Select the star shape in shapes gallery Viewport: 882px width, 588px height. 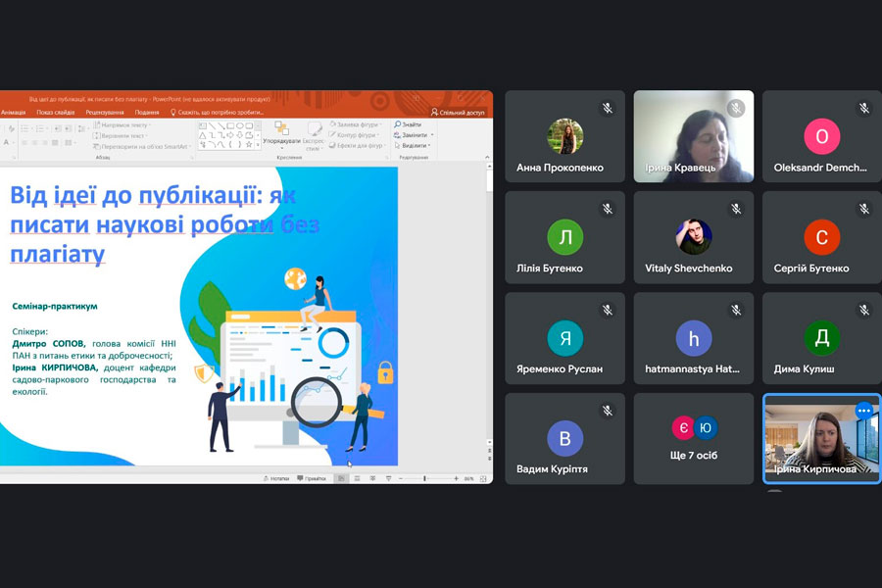pos(249,145)
